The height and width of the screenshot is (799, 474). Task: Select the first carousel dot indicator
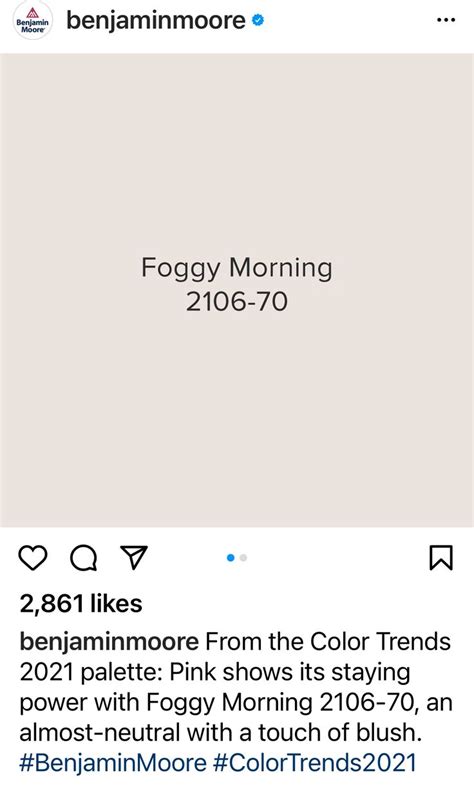230,558
